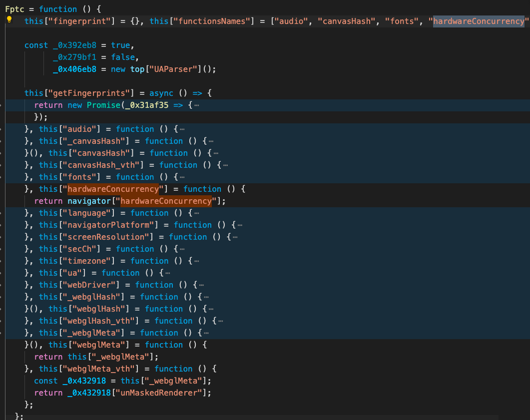Click the _0x279bf1 variable name
The height and width of the screenshot is (420, 530).
[75, 57]
